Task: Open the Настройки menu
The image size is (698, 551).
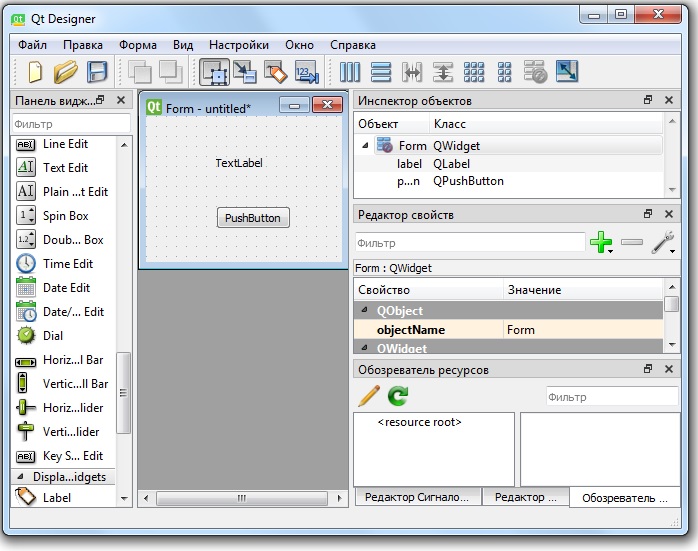Action: coord(239,45)
